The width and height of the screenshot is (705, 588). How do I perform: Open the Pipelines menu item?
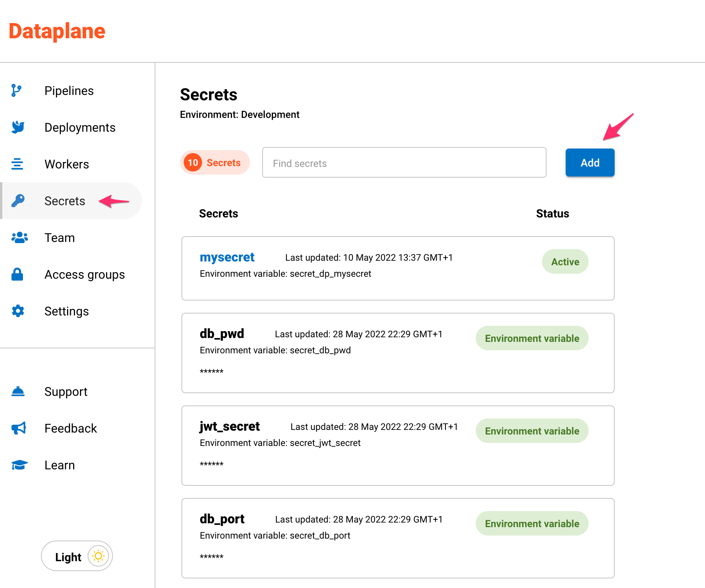point(69,91)
